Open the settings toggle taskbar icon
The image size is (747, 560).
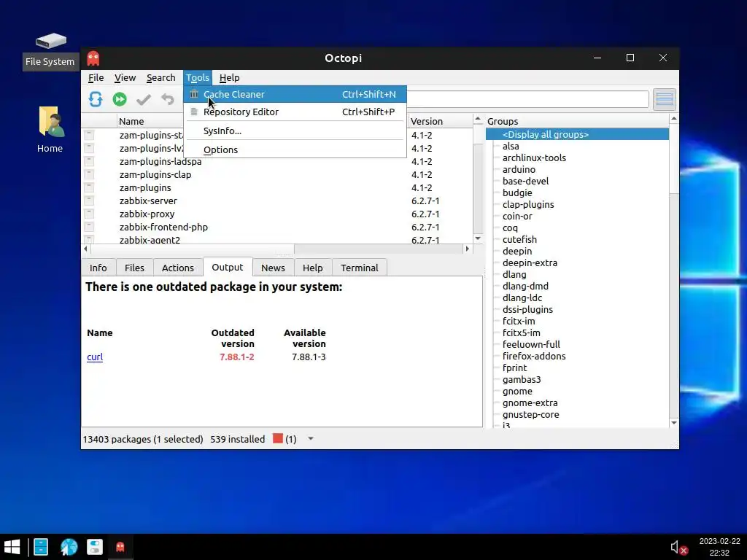click(95, 547)
